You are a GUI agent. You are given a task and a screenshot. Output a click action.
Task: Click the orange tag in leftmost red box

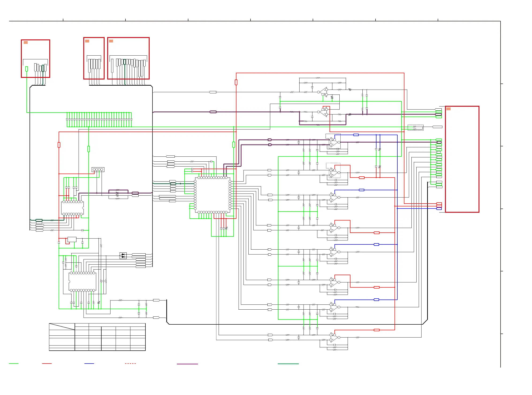[x=26, y=42]
